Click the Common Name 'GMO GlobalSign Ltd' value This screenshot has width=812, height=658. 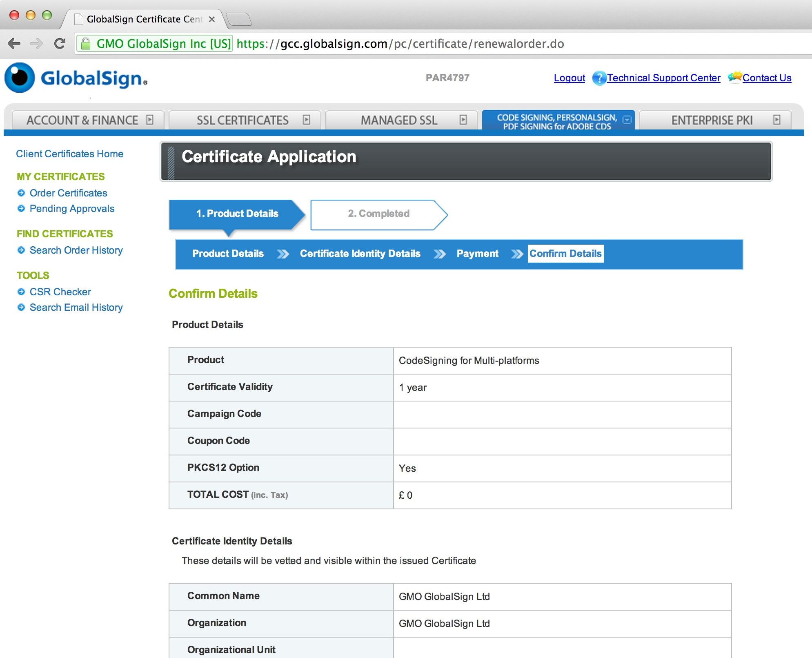click(444, 597)
